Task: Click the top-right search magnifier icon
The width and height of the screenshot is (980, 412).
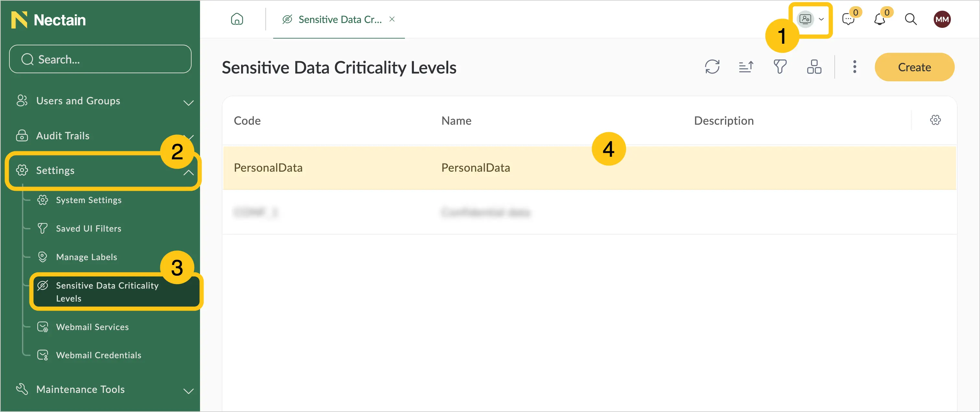Action: 911,19
